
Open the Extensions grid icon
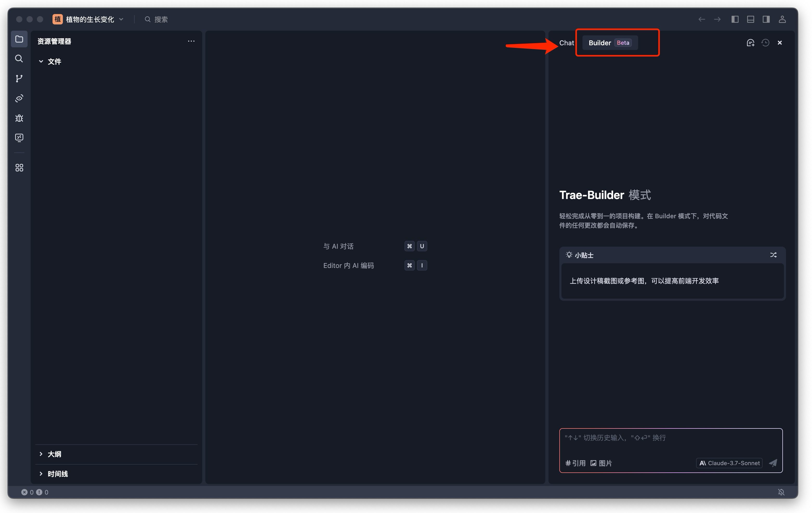click(19, 168)
